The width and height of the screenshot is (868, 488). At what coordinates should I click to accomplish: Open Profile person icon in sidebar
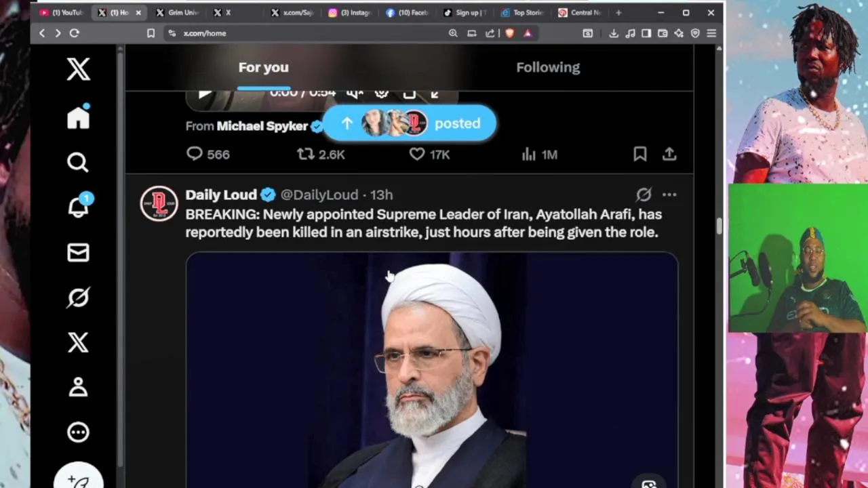[x=78, y=386]
